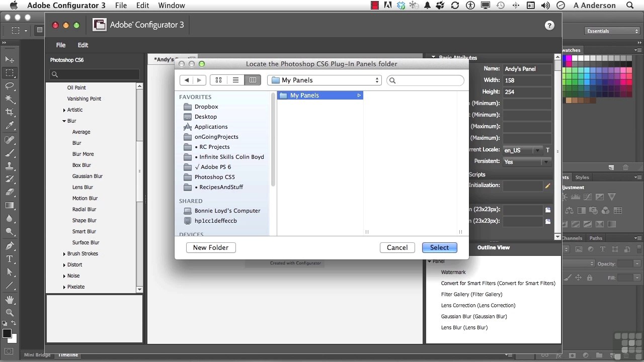Image resolution: width=644 pixels, height=362 pixels.
Task: Open the Current Locale en_US dropdown
Action: pos(523,150)
